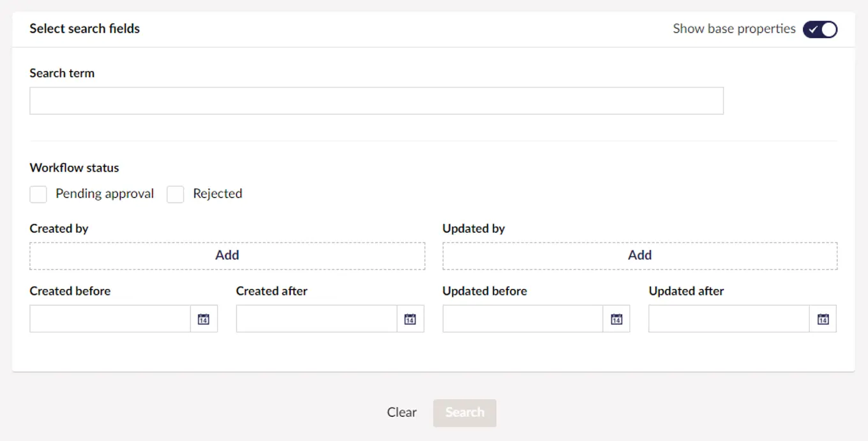Click the 'Pending approval' label text
The height and width of the screenshot is (441, 868).
(x=105, y=194)
